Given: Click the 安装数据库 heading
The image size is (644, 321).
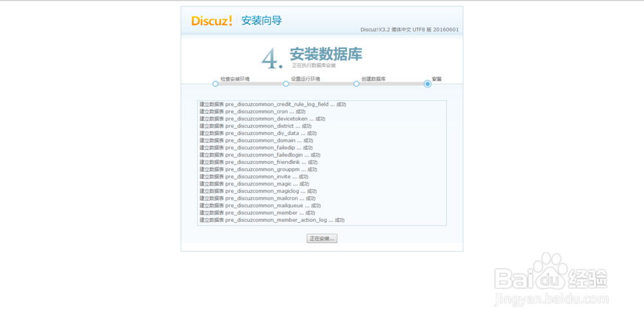Looking at the screenshot, I should pos(326,54).
